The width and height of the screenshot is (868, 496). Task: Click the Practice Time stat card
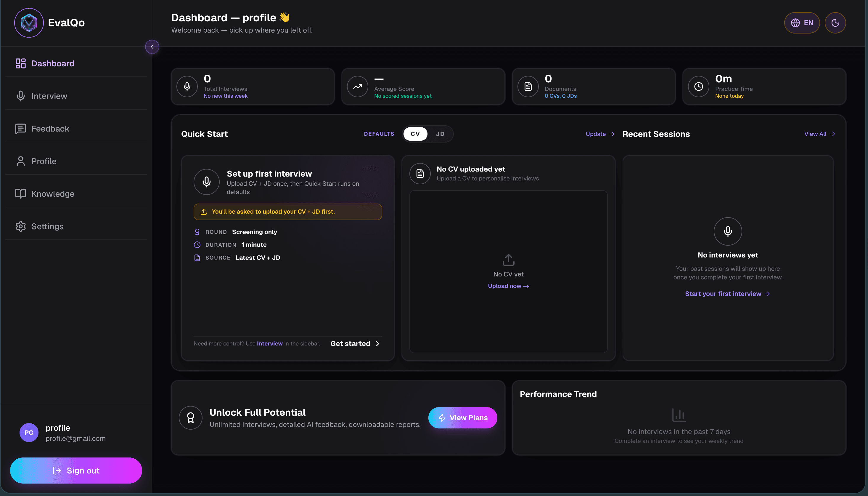[764, 87]
